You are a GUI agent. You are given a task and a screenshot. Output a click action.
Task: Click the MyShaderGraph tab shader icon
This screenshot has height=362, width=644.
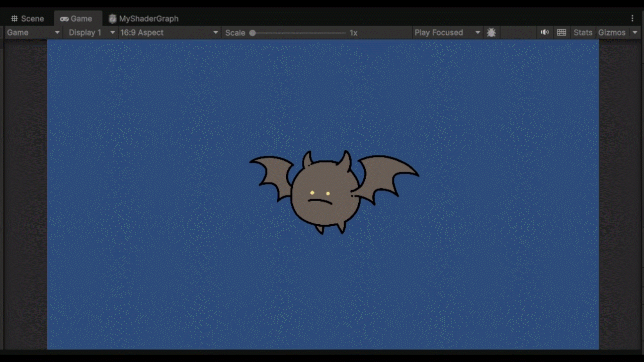(x=113, y=19)
